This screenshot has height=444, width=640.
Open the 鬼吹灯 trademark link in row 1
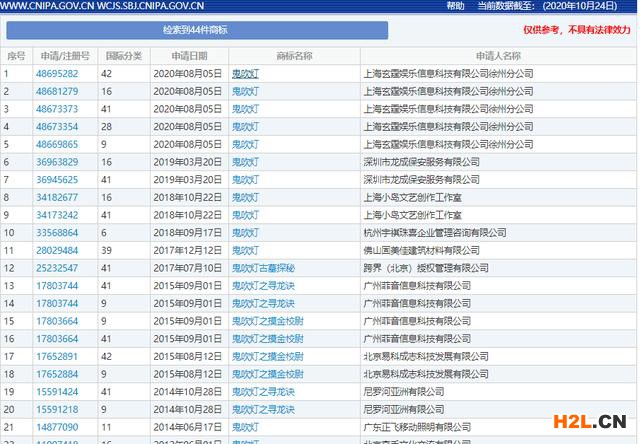click(x=245, y=73)
